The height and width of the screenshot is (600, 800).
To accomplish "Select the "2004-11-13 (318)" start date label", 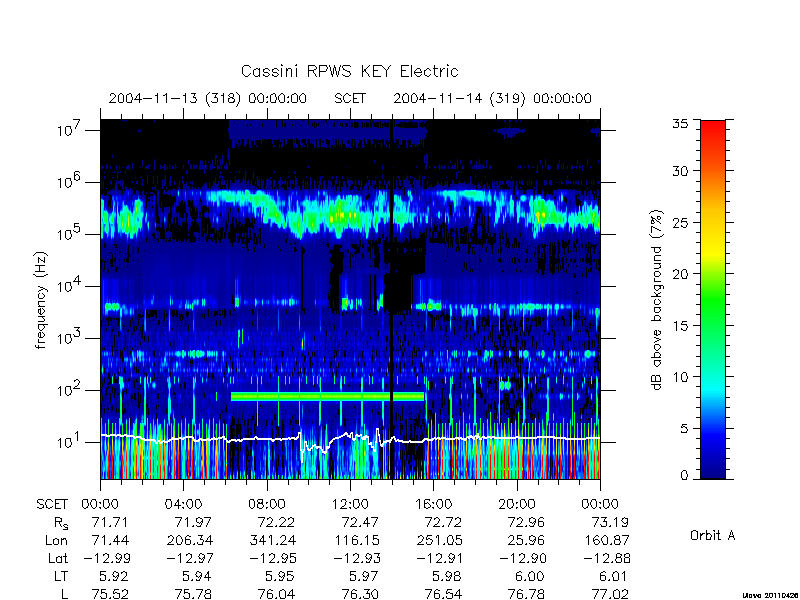I will click(x=174, y=98).
